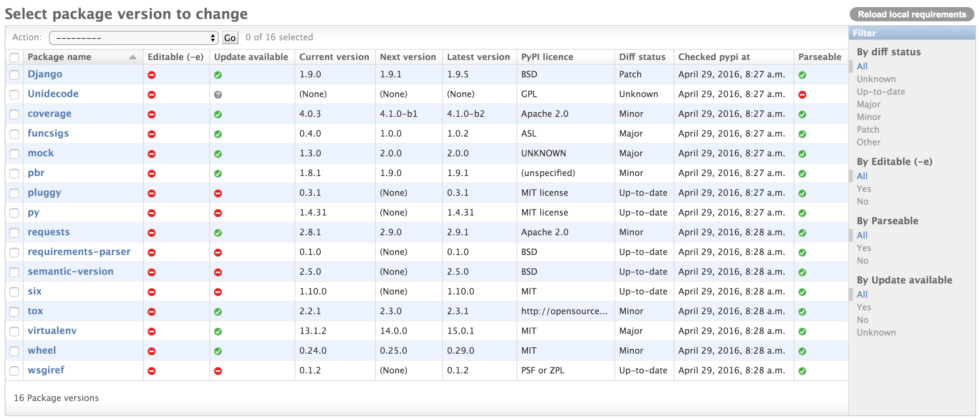
Task: Toggle the select-all header checkbox
Action: click(14, 58)
